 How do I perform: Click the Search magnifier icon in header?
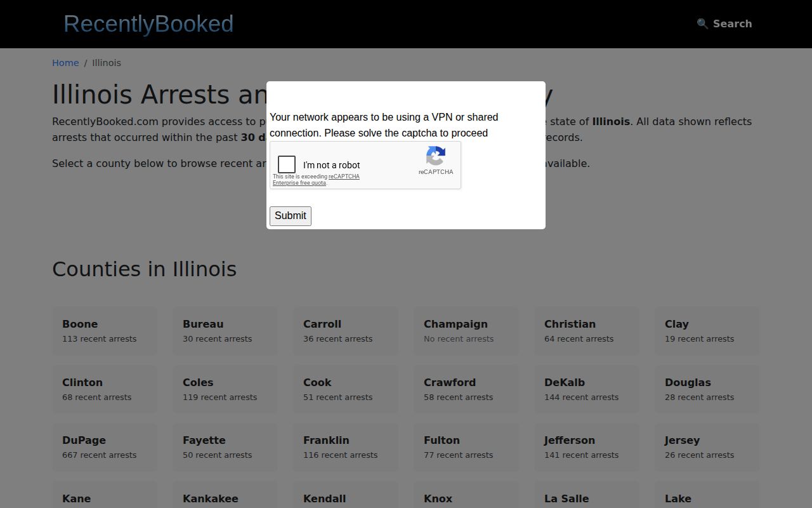702,23
